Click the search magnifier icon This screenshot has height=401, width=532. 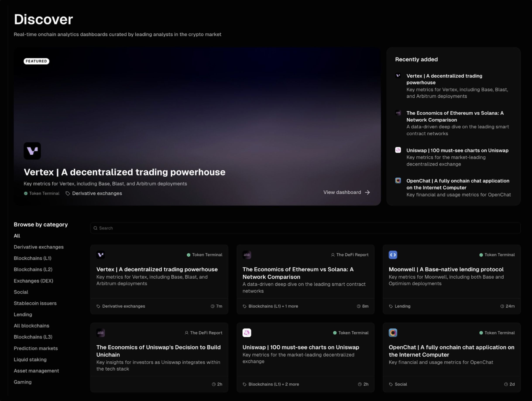(x=96, y=228)
